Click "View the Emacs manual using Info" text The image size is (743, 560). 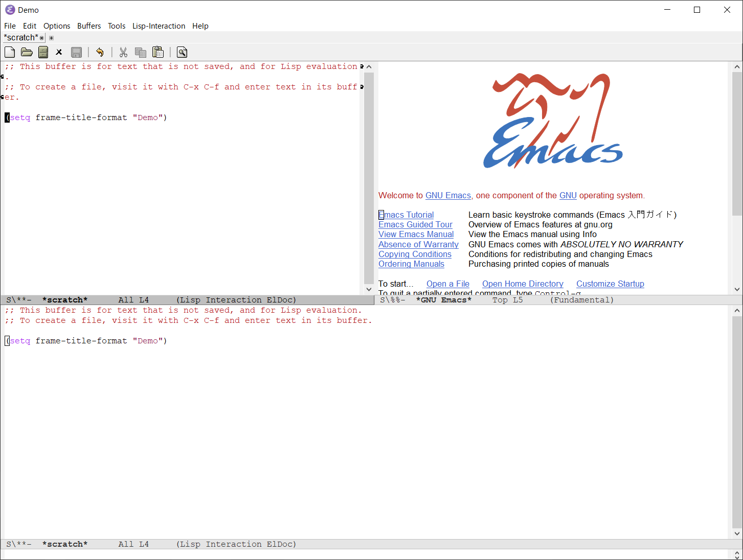point(532,235)
